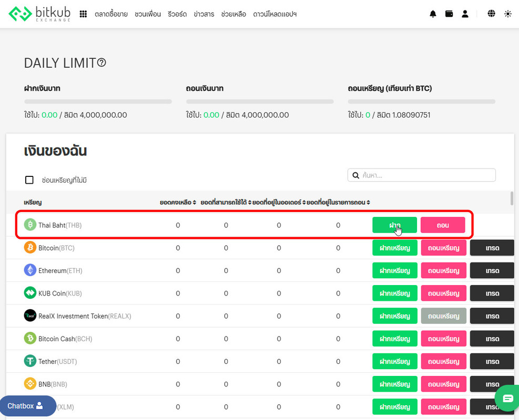Viewport: 519px width, 420px height.
Task: Click the Thai Baht coin icon
Action: (30, 225)
